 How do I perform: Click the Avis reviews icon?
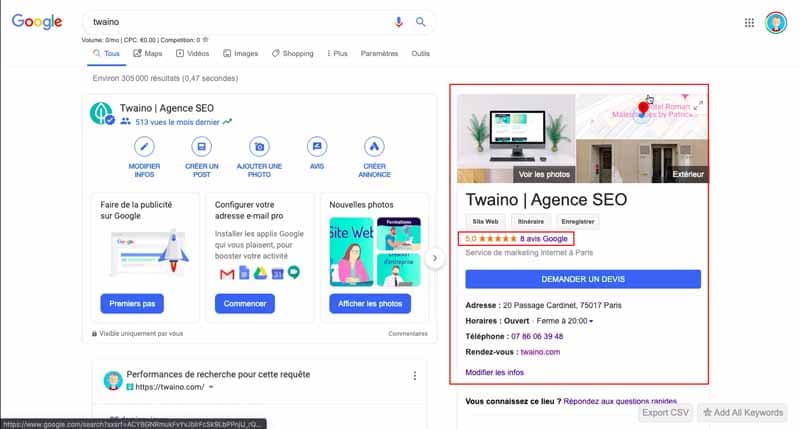pos(317,147)
